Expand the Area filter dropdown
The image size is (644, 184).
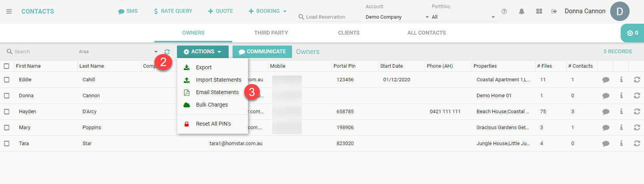coord(156,52)
